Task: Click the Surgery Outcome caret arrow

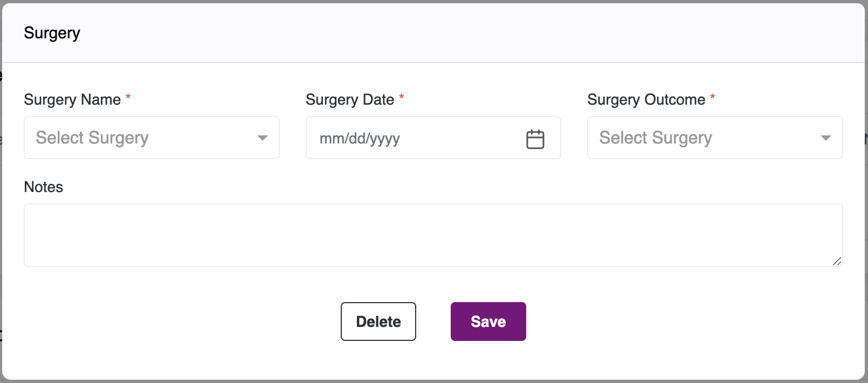Action: pos(825,138)
